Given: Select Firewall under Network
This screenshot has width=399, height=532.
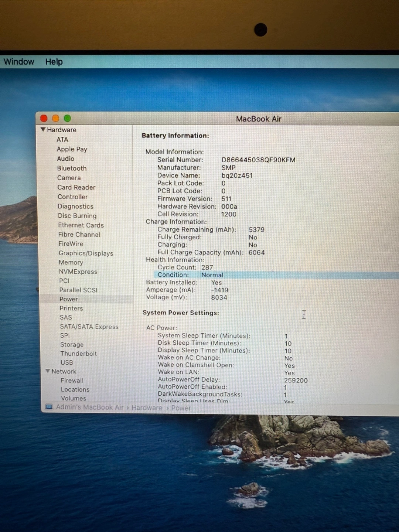Looking at the screenshot, I should [72, 381].
